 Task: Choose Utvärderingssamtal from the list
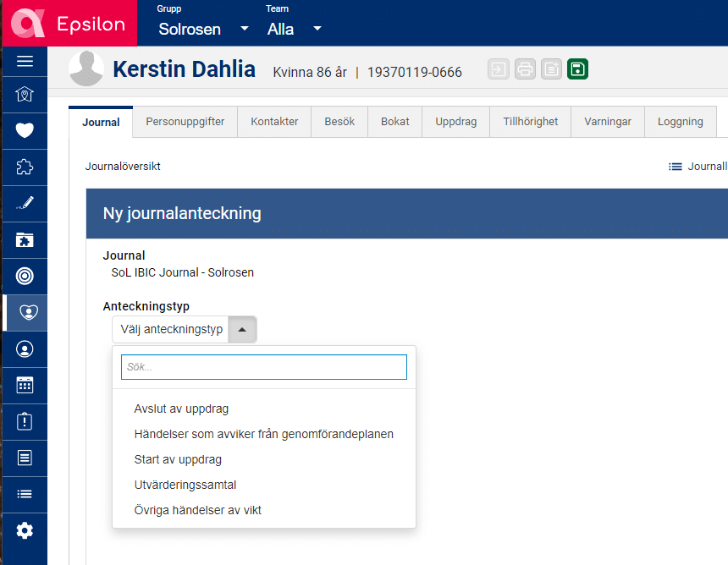185,485
